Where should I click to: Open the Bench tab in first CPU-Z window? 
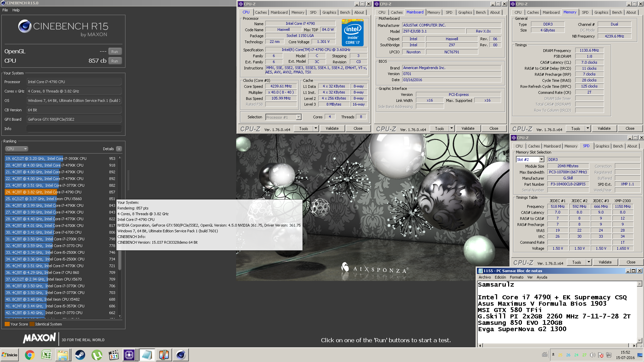coord(345,12)
